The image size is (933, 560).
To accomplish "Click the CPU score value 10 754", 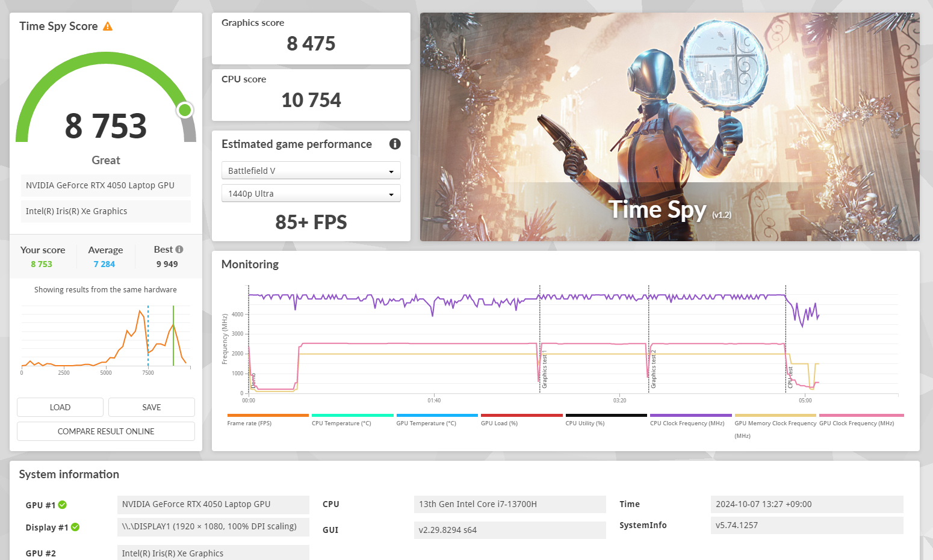I will pyautogui.click(x=311, y=100).
